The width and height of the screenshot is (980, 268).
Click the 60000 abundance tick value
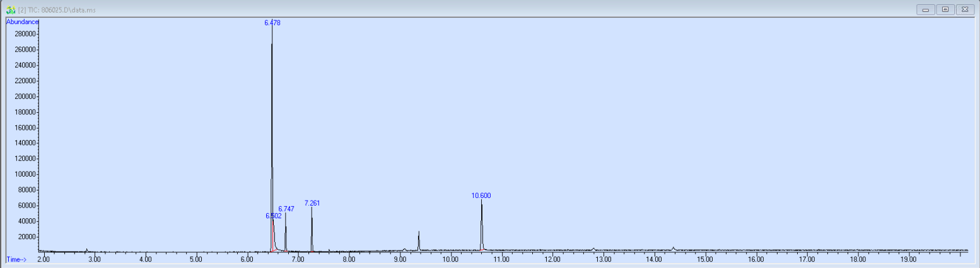click(26, 206)
